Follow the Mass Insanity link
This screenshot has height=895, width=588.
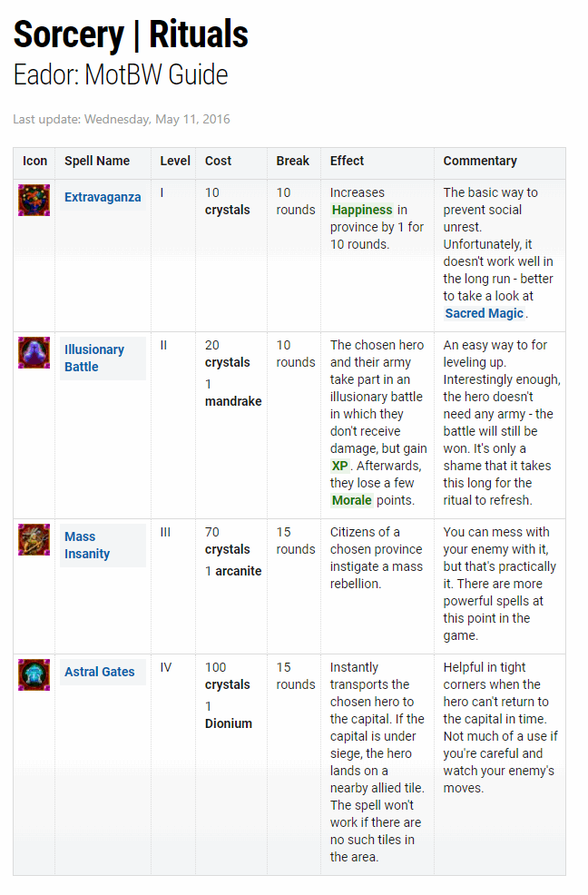87,545
